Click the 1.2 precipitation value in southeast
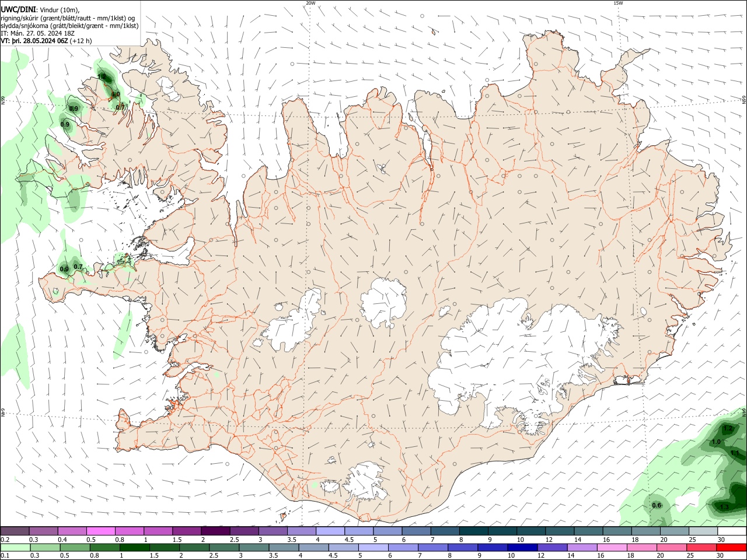This screenshot has width=747, height=560. 727,429
